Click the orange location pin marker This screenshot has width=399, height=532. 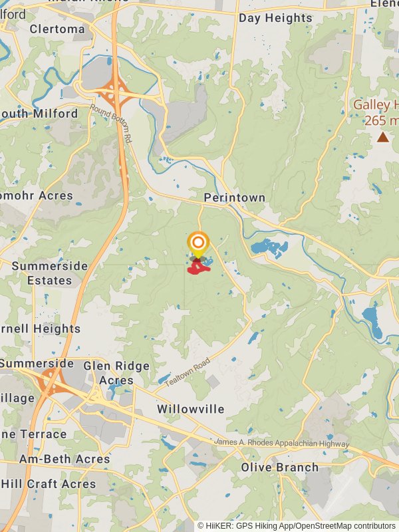(198, 245)
